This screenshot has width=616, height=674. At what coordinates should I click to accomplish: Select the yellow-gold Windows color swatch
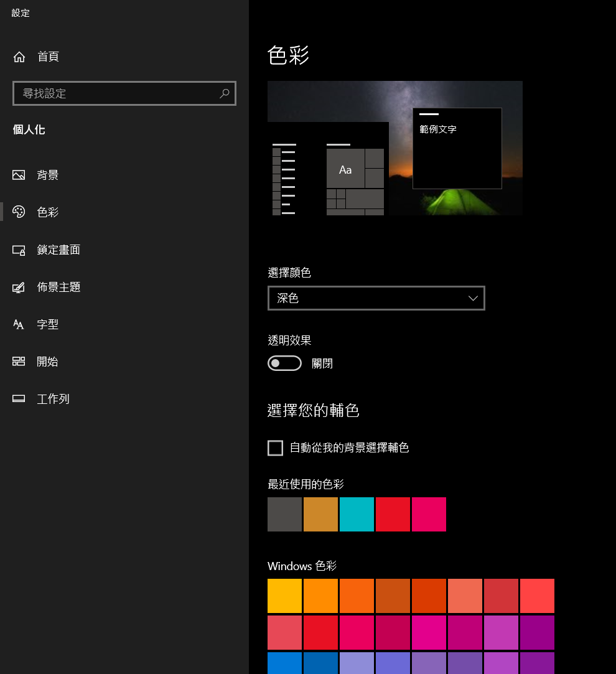tap(284, 596)
